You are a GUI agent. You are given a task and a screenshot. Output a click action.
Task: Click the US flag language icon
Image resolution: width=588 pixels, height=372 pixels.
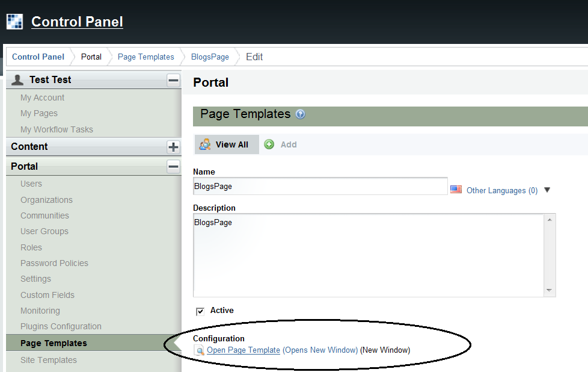pyautogui.click(x=456, y=190)
